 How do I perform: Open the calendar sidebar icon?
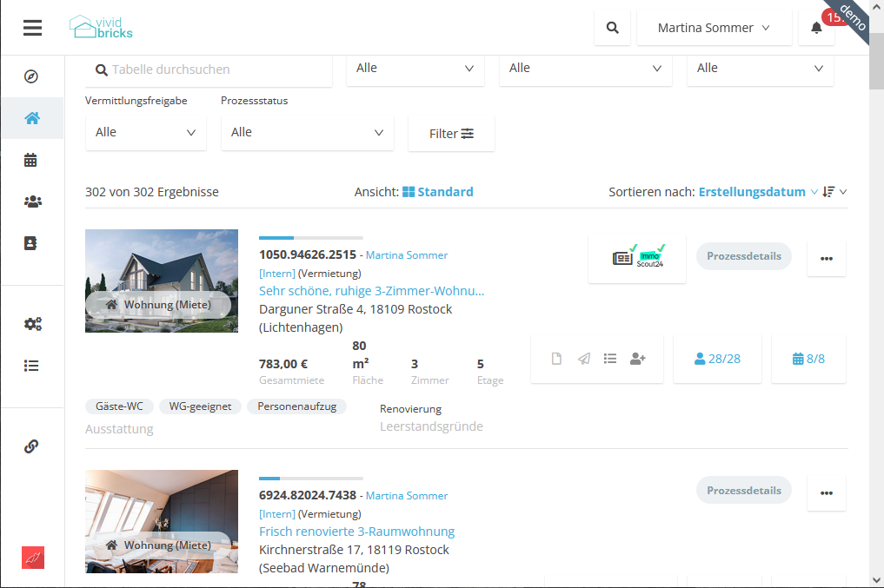32,160
